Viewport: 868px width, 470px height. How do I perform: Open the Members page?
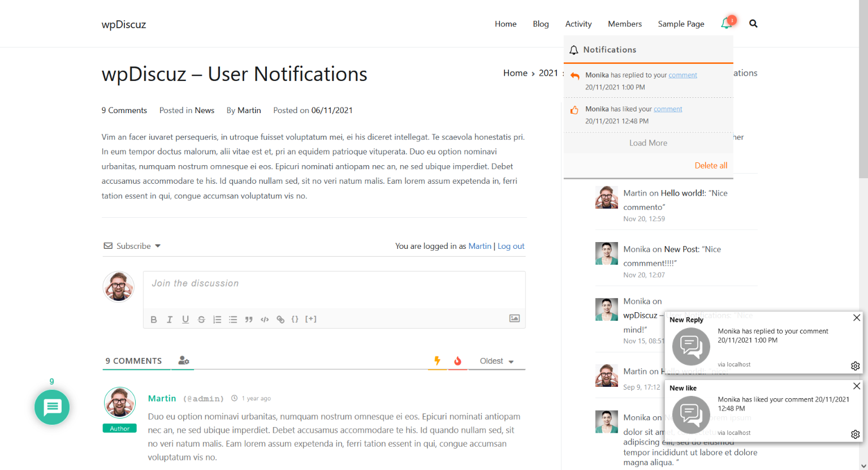pos(624,24)
